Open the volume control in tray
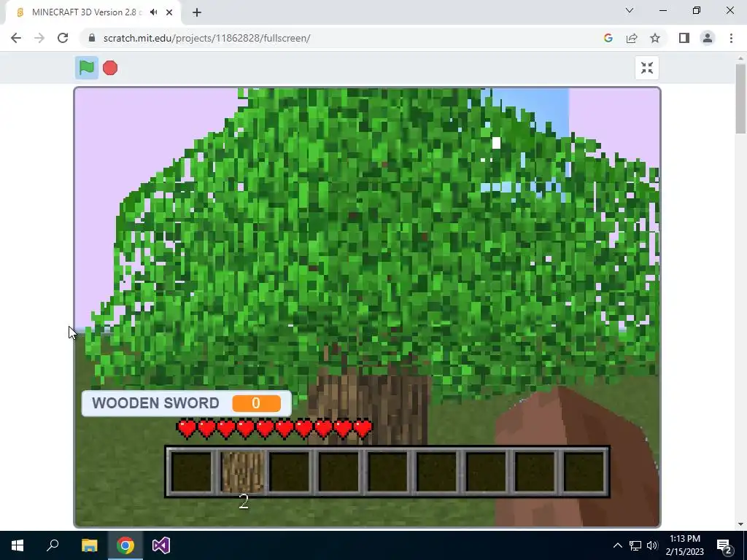The height and width of the screenshot is (560, 747). 652,545
